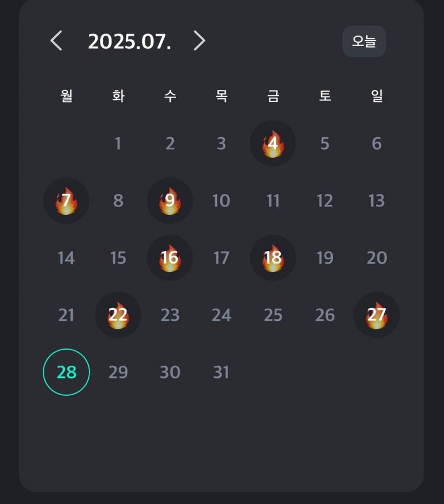Image resolution: width=444 pixels, height=504 pixels.
Task: Select date 14 in the Monday column
Action: pos(66,258)
